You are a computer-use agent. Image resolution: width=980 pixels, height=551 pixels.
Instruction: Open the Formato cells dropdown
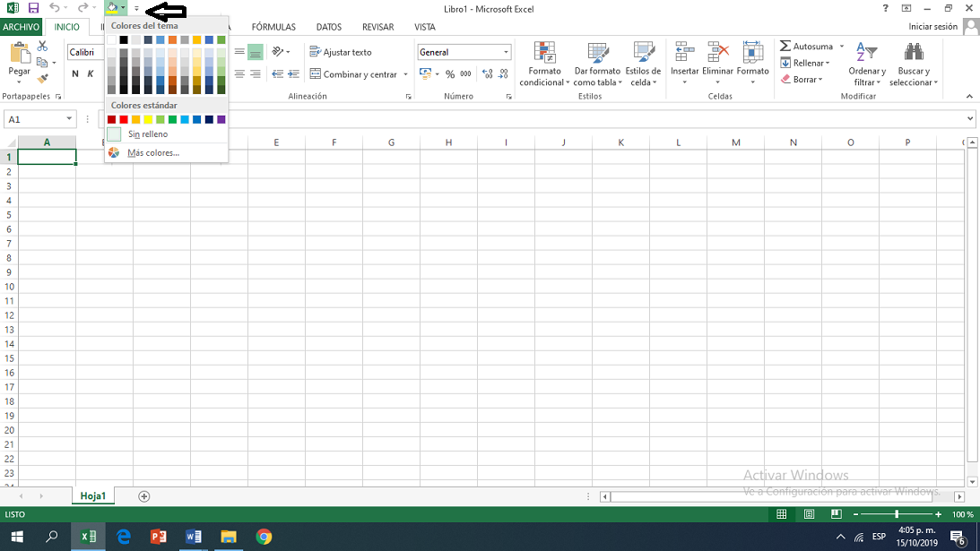(752, 64)
